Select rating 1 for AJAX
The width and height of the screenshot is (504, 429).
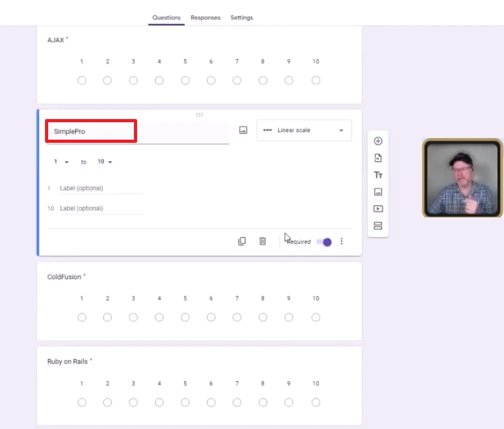(x=82, y=80)
